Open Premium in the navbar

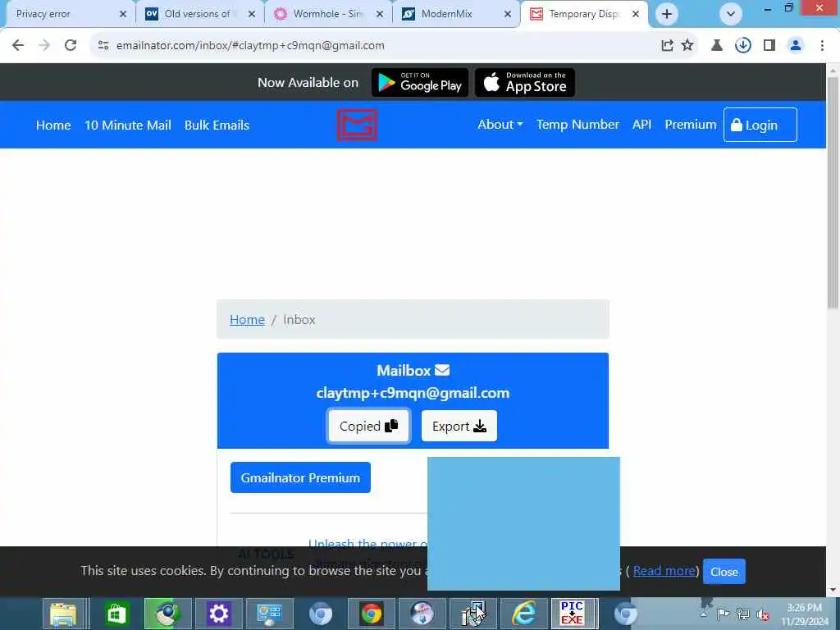(x=691, y=125)
